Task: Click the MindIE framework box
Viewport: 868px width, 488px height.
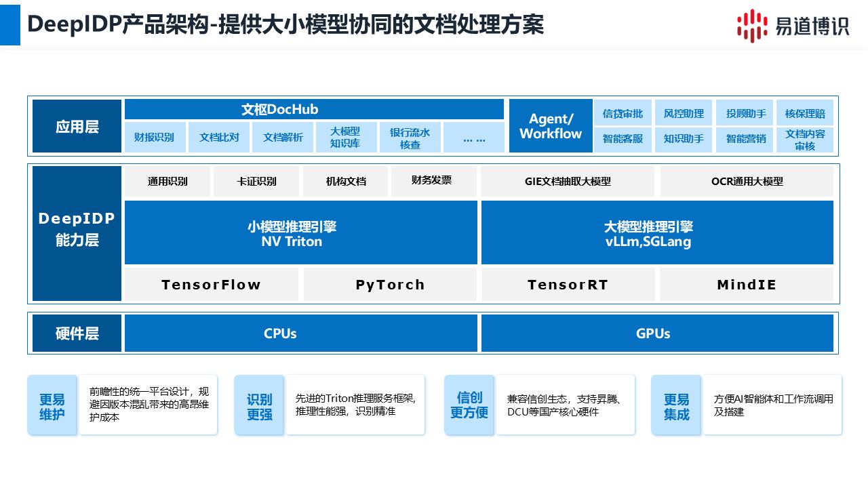Action: click(x=746, y=285)
